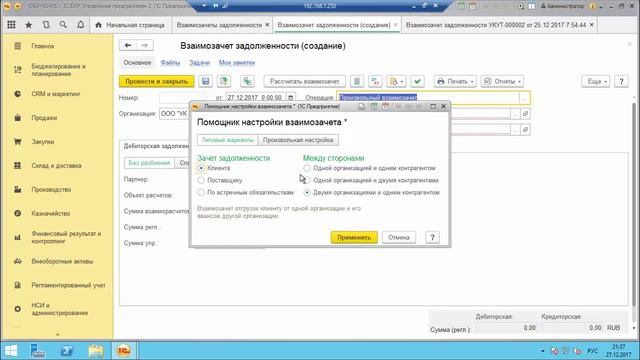Expand the create-based-on toolbar dropdown
Screen dimensions: 640x360
396,81
